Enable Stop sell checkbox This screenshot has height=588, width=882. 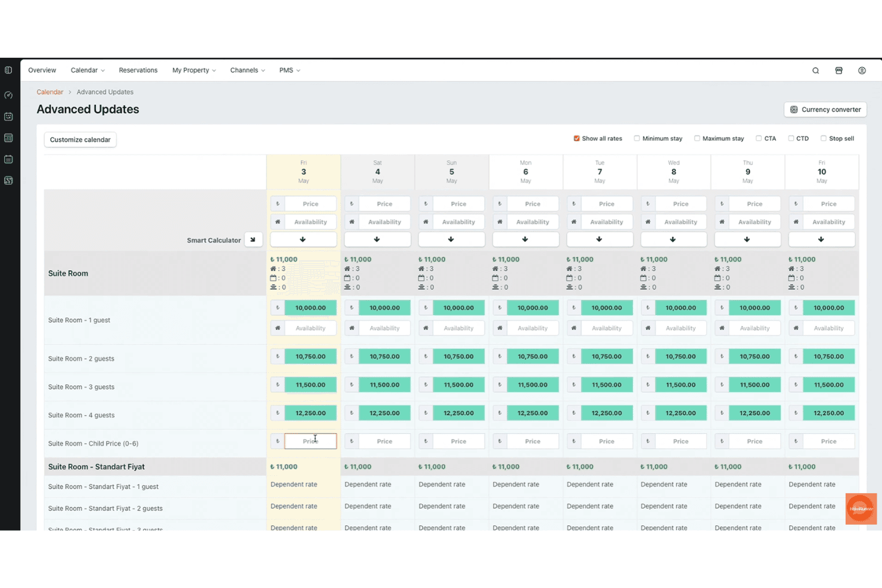pyautogui.click(x=824, y=138)
